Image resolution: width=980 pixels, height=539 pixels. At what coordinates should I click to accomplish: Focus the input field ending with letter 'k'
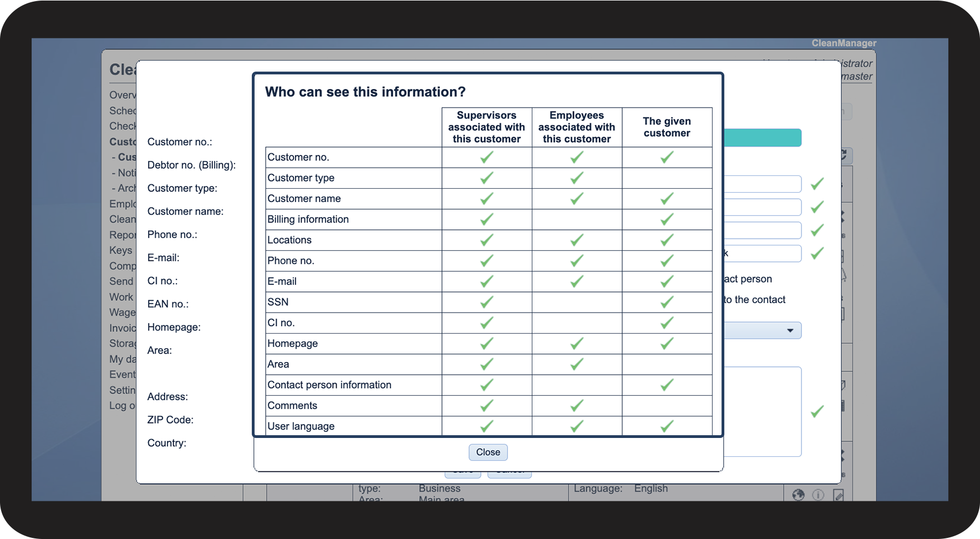pos(763,253)
